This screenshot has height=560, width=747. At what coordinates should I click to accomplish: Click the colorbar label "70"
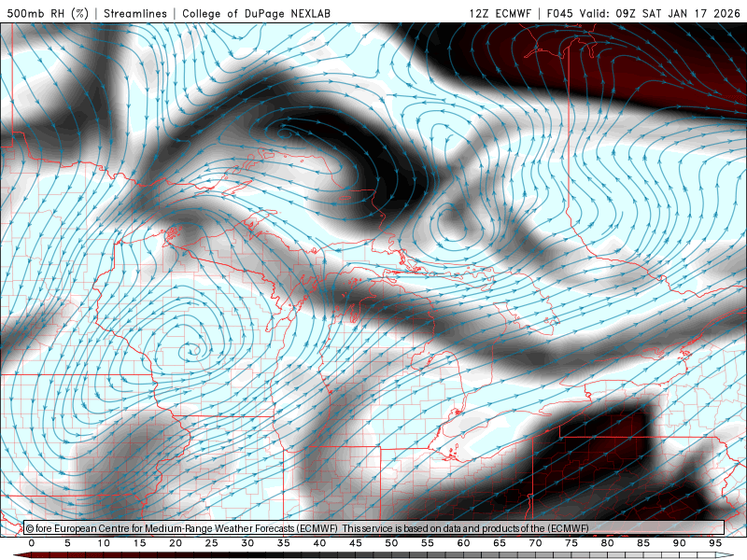click(535, 543)
